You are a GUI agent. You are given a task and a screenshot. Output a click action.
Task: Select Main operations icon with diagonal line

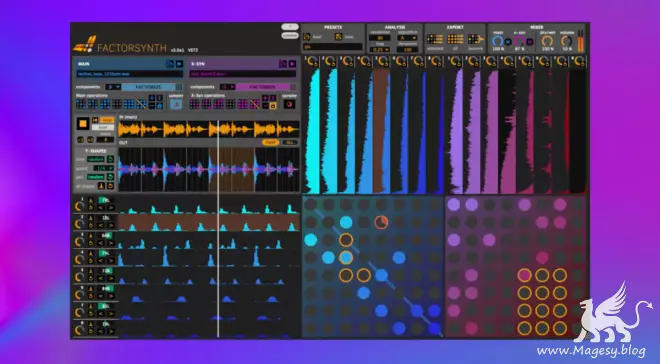point(141,104)
